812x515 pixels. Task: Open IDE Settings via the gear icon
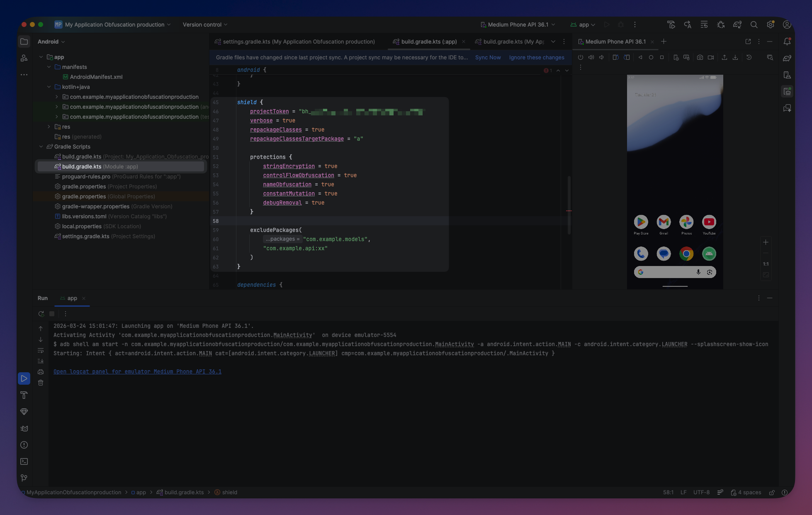tap(771, 24)
